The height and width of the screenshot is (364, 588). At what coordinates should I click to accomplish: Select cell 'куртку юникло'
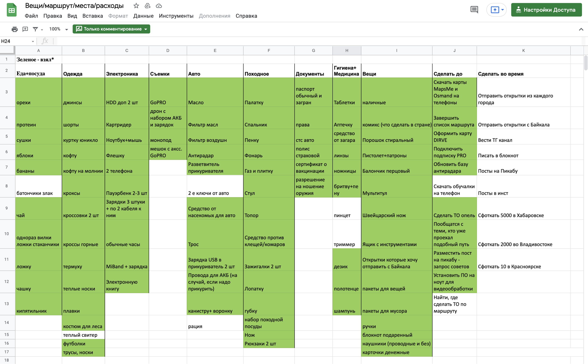point(83,136)
